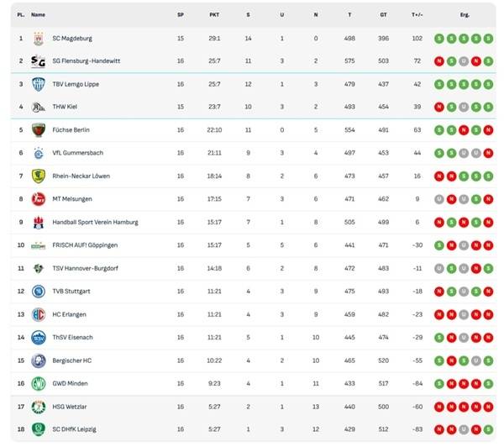Open the TSV Hannover-Burgdorf team link

pyautogui.click(x=85, y=268)
